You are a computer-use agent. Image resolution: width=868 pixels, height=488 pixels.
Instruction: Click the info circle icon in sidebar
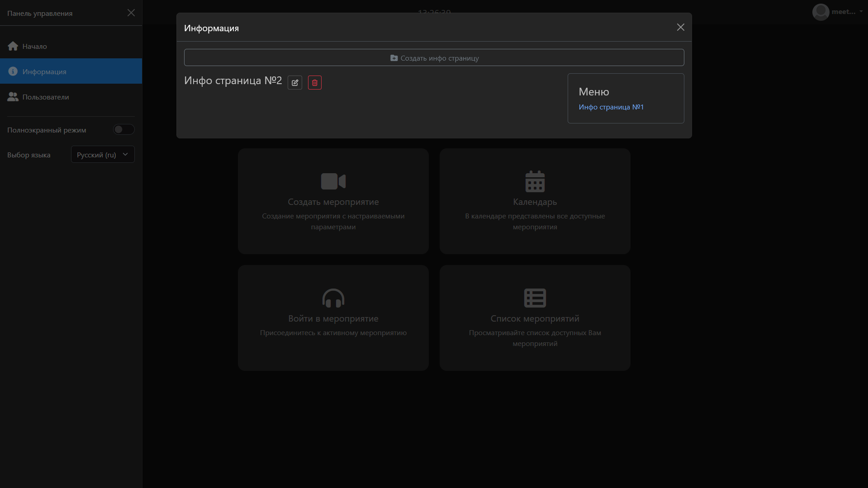tap(13, 71)
